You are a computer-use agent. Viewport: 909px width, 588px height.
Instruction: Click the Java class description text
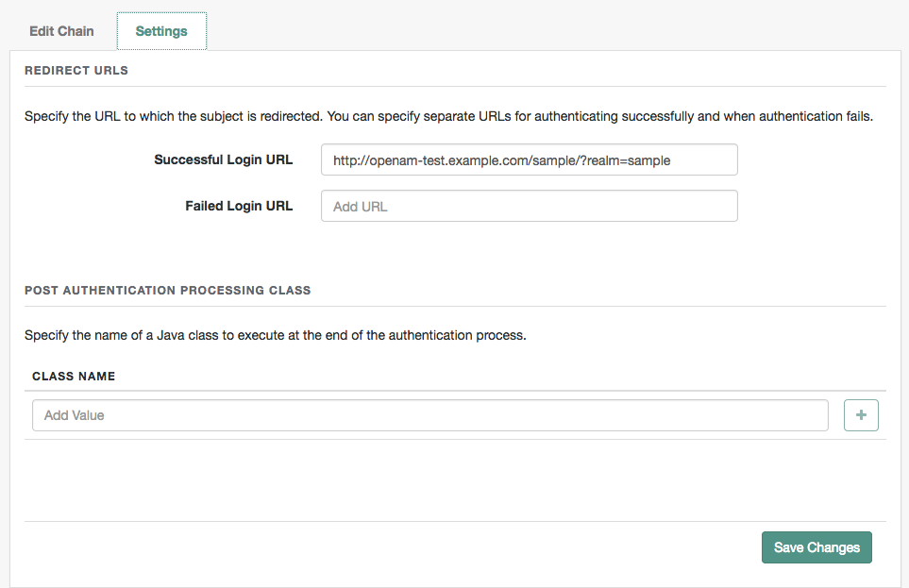click(275, 335)
